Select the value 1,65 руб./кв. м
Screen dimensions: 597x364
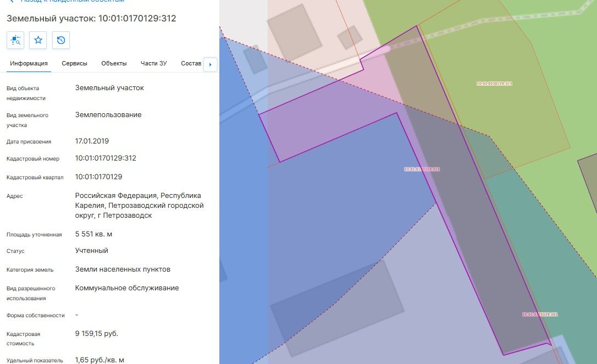pos(99,360)
